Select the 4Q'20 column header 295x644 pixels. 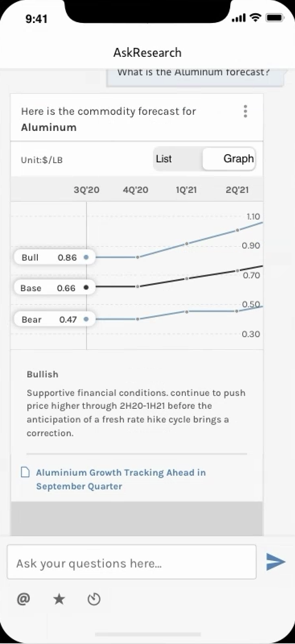(136, 190)
